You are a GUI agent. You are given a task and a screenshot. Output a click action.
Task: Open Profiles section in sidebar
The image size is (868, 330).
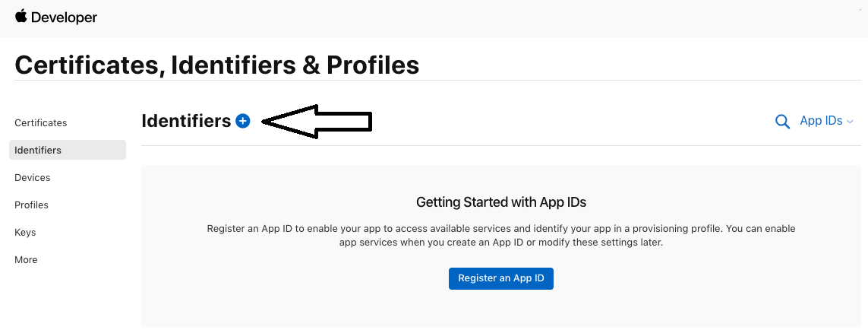31,205
